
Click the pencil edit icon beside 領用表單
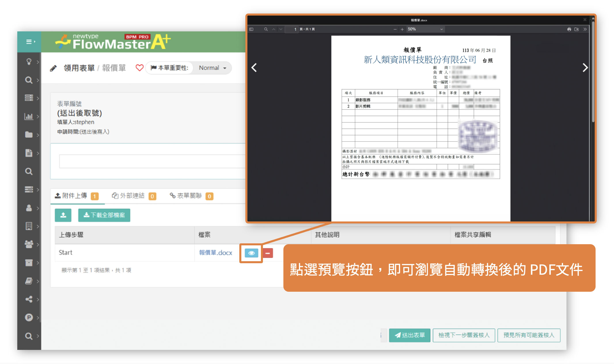53,68
